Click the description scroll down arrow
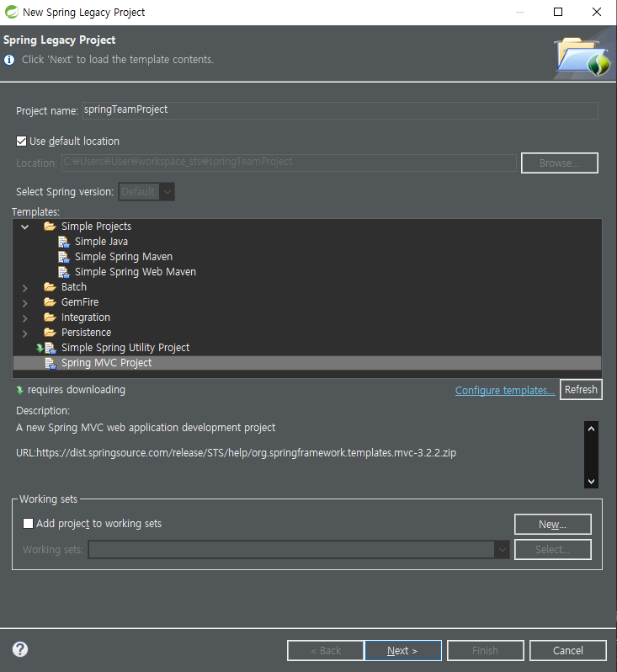The height and width of the screenshot is (672, 617). point(591,482)
